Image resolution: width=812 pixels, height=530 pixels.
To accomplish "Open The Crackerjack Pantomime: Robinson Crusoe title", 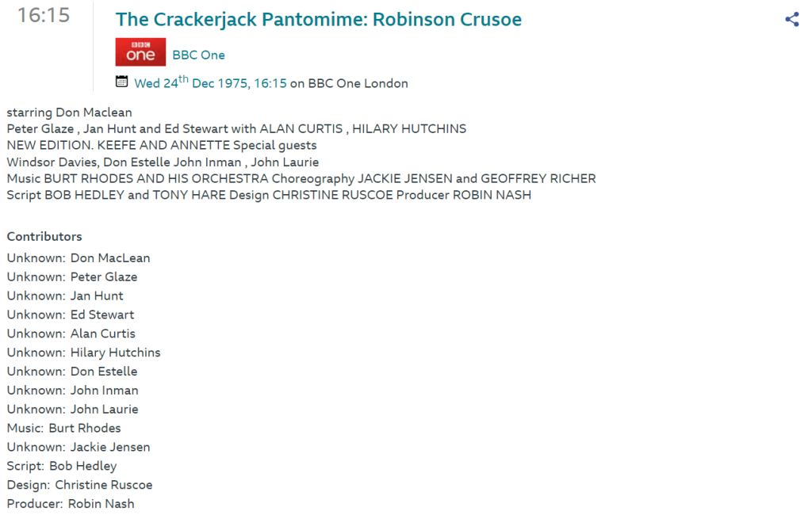I will point(318,20).
